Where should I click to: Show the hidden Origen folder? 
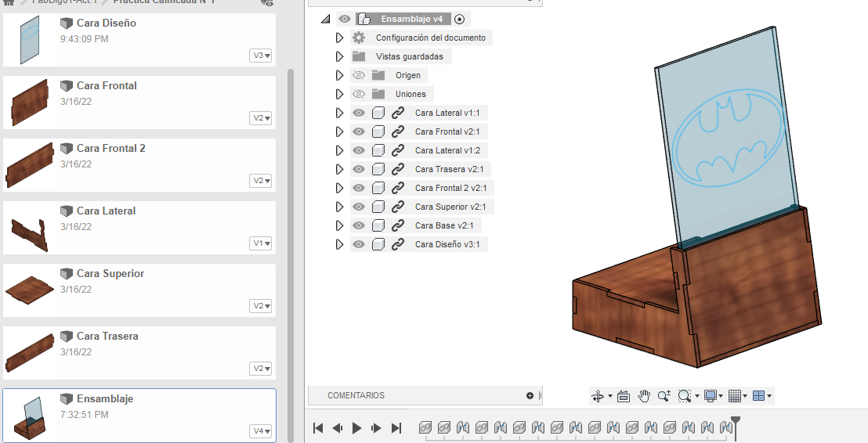point(359,75)
